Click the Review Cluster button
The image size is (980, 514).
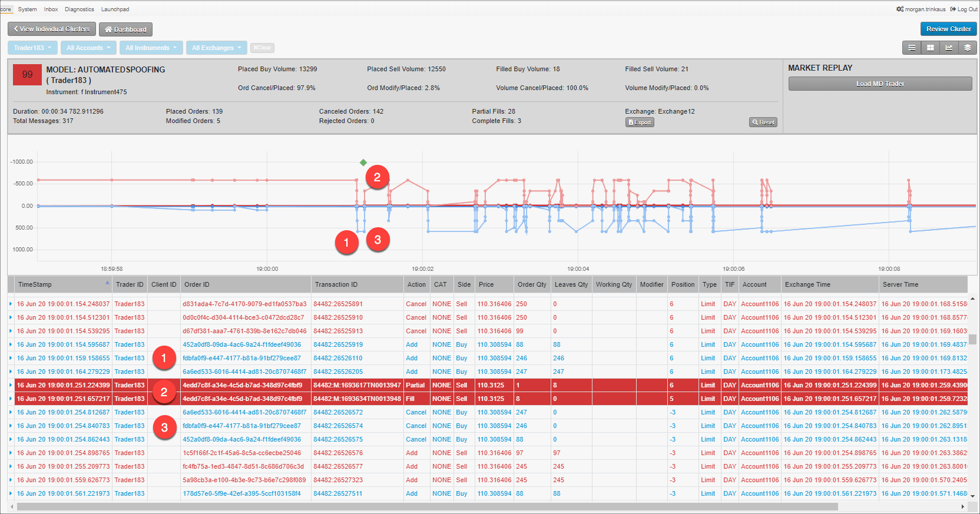pyautogui.click(x=948, y=29)
